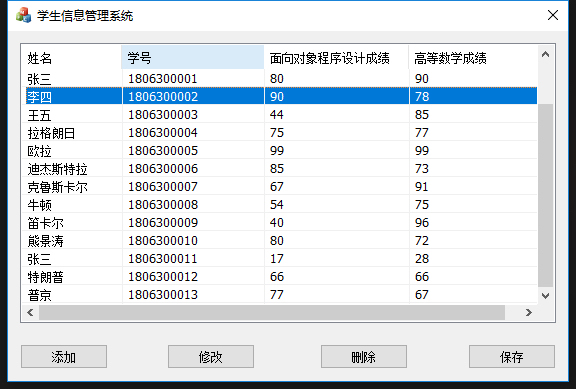Click student ID 1806300005
Image resolution: width=576 pixels, height=389 pixels.
[163, 151]
